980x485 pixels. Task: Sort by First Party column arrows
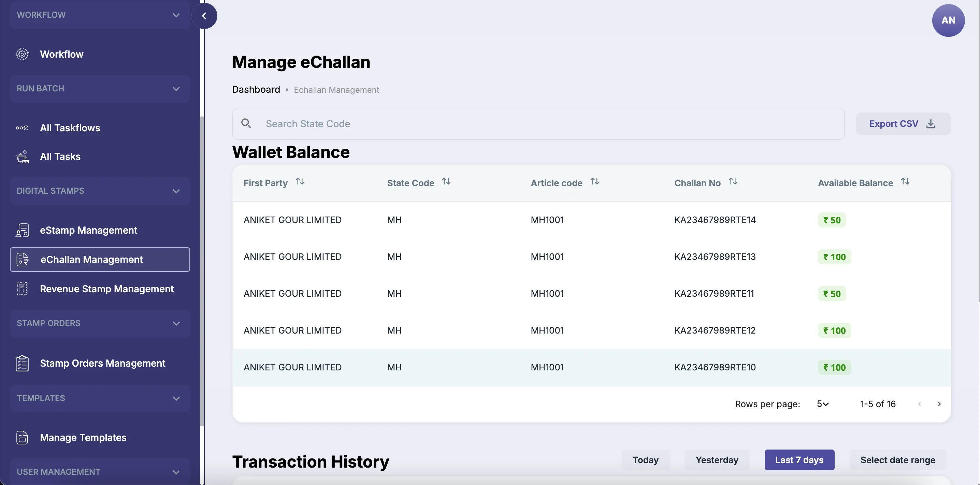pos(300,181)
